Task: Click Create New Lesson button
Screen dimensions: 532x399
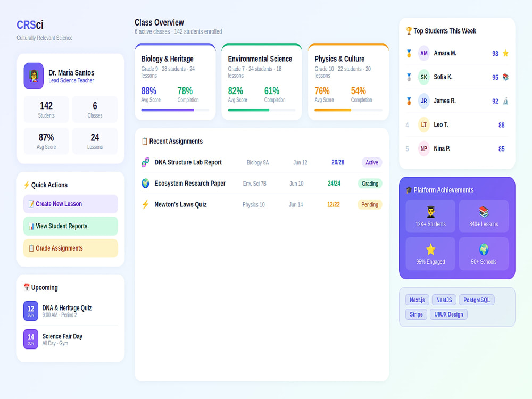Action: click(71, 204)
